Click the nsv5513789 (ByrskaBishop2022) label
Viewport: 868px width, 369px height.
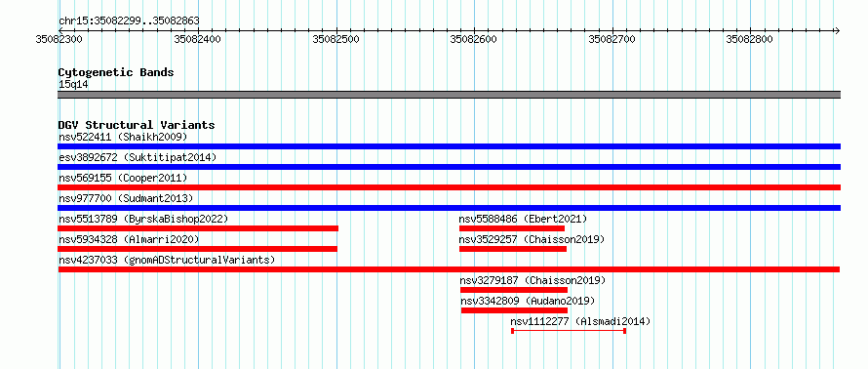click(143, 219)
